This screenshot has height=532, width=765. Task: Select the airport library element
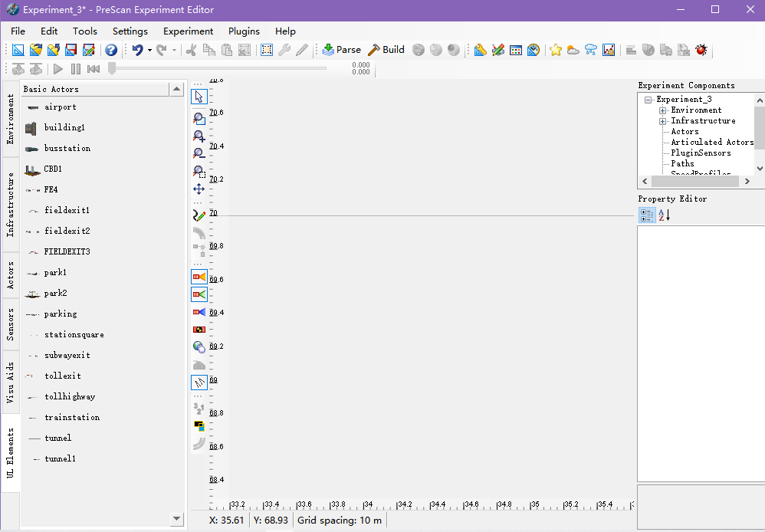(x=60, y=107)
